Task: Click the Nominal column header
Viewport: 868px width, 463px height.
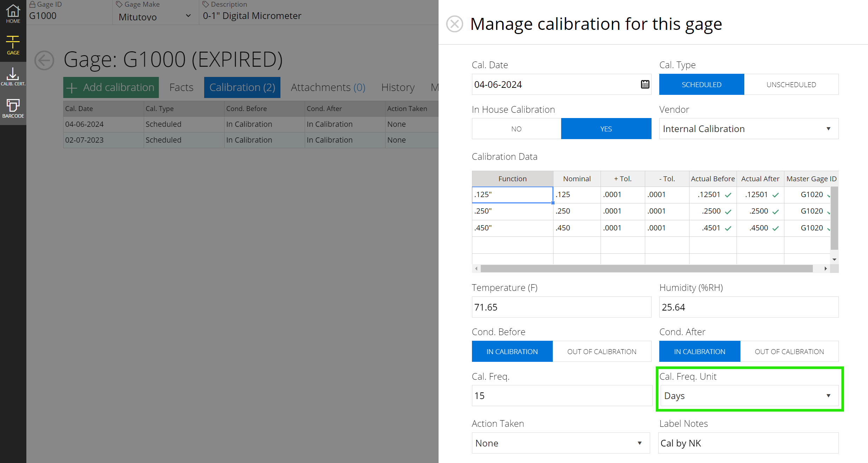Action: click(x=577, y=179)
